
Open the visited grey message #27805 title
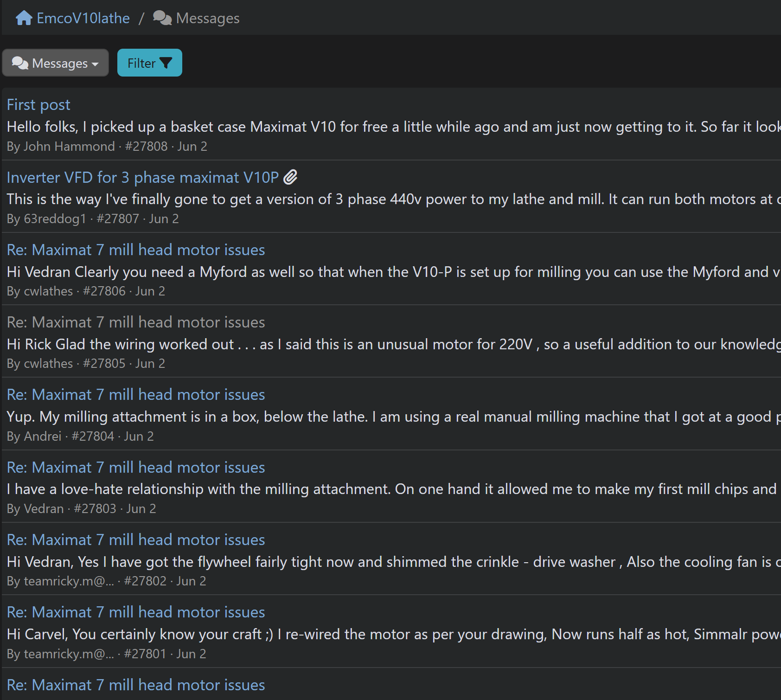[136, 322]
